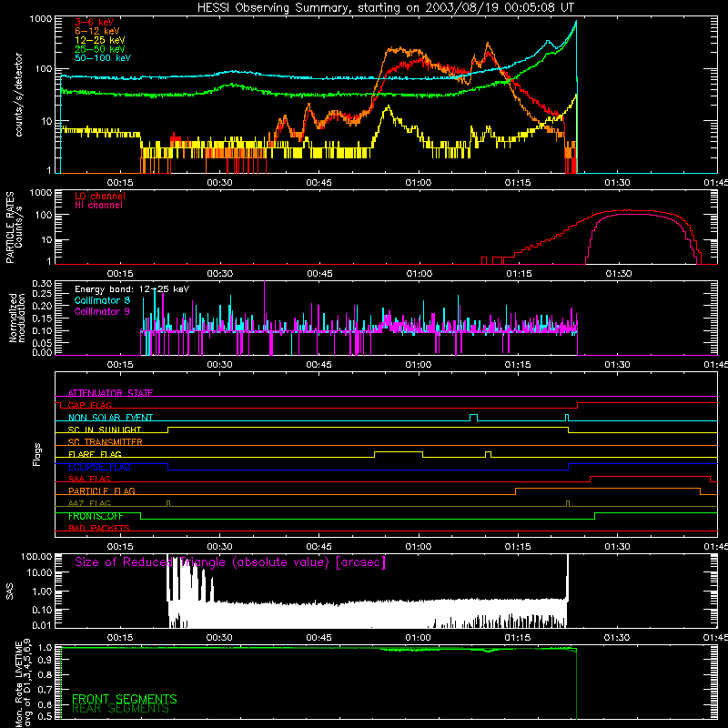Select the Collimator 9 legend entry
Screen dimensions: 728x728
(x=102, y=311)
